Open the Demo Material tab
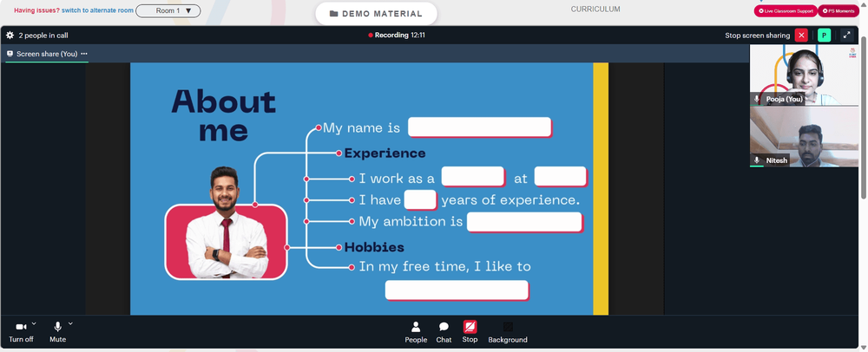 click(x=376, y=14)
